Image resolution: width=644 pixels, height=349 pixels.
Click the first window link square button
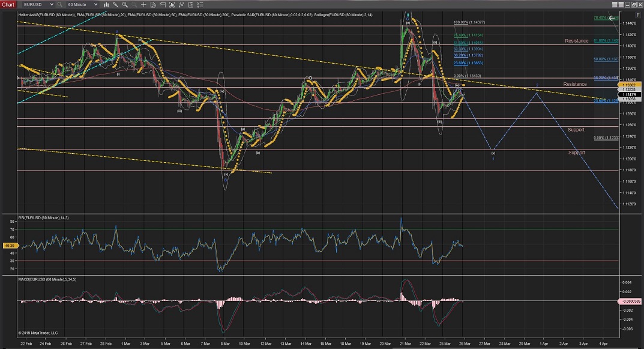(x=615, y=5)
